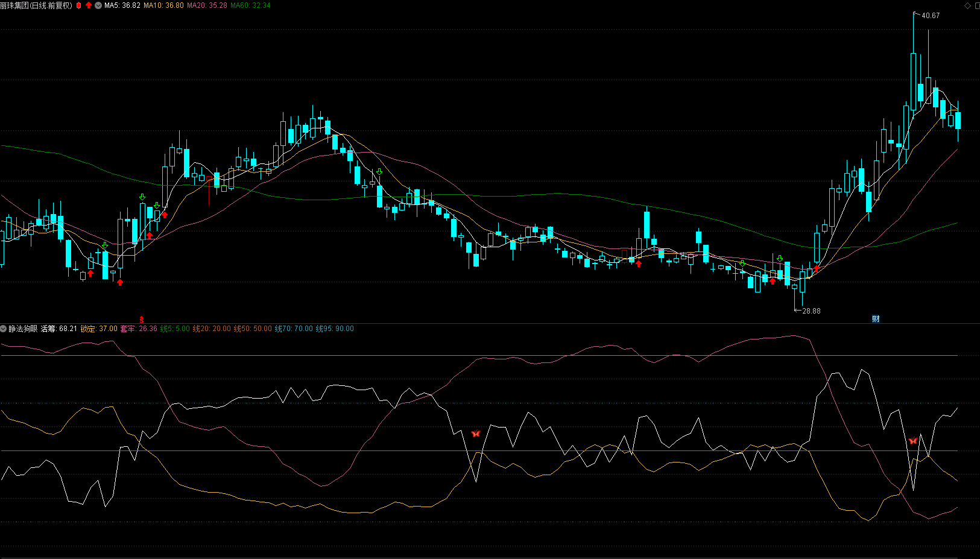Click the 静法狗眼 indicator name
980x559 pixels.
pyautogui.click(x=23, y=329)
